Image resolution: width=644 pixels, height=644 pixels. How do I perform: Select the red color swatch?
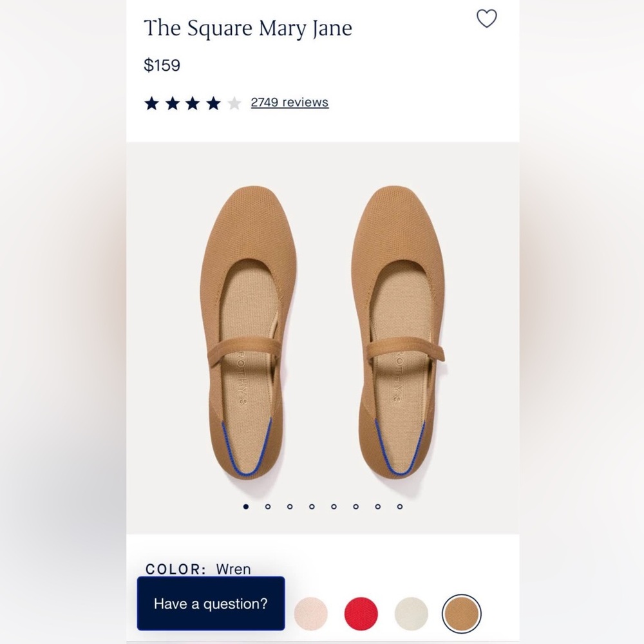click(x=361, y=614)
